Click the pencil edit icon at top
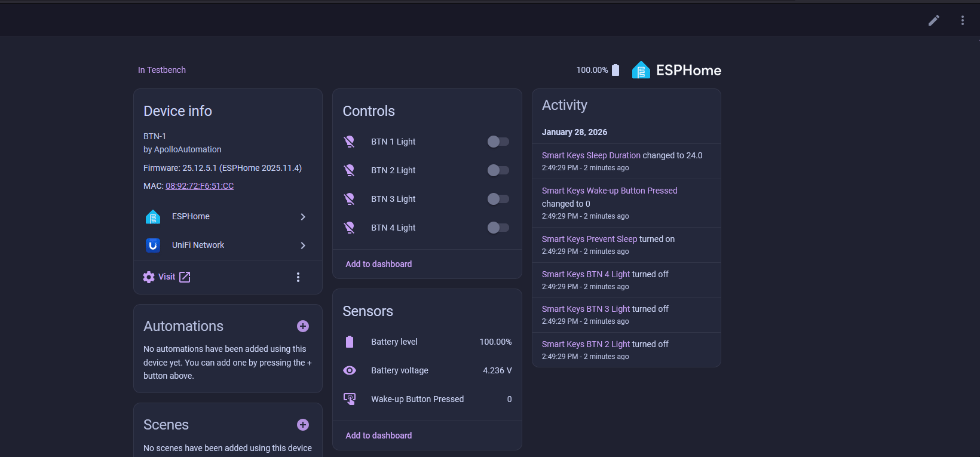 coord(933,20)
